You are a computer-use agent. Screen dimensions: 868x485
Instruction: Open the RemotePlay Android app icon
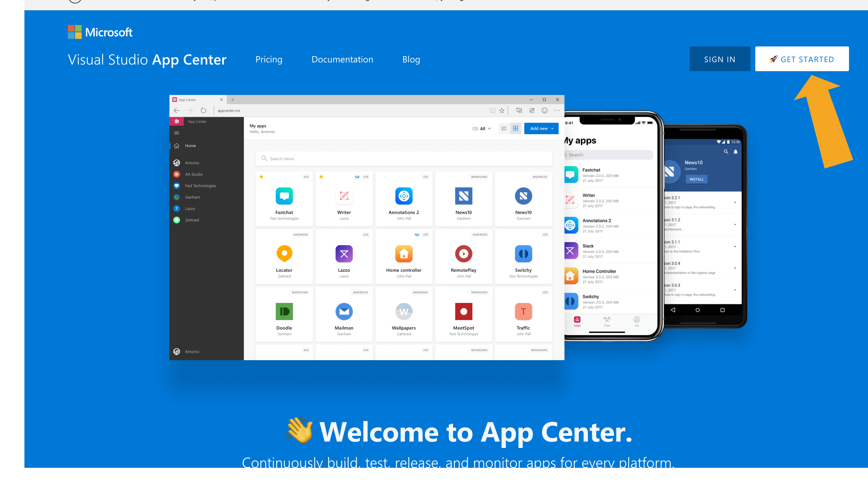(464, 254)
